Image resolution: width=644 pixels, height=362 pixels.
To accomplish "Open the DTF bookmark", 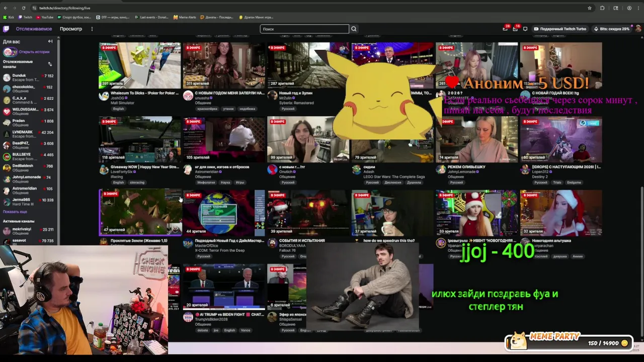I will pyautogui.click(x=113, y=17).
